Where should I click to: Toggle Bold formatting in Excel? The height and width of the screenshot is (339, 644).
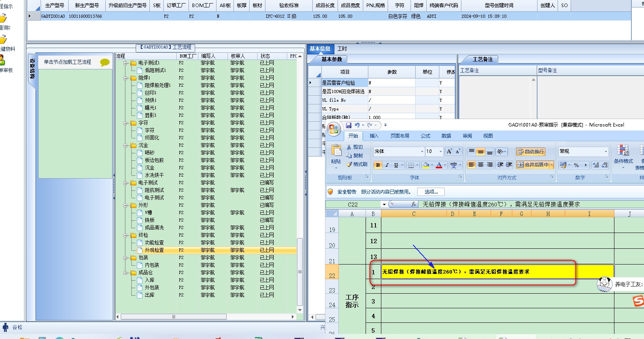[x=378, y=165]
